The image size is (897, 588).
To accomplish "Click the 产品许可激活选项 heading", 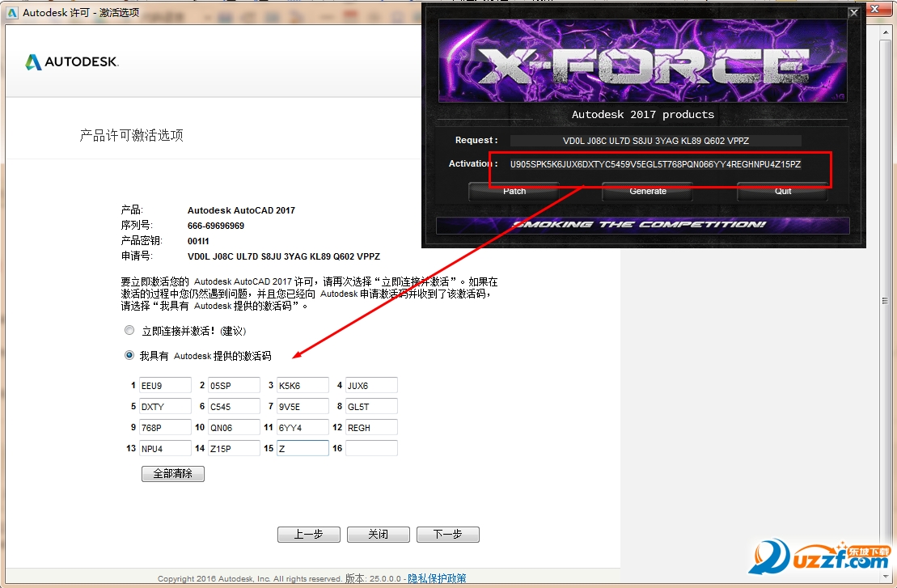I will pos(132,136).
